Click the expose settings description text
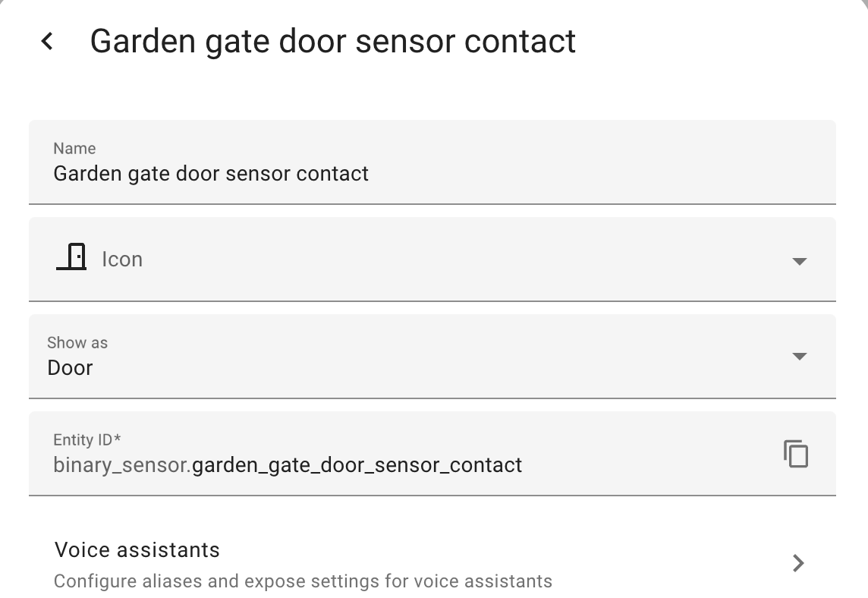This screenshot has height=598, width=868. pos(301,581)
